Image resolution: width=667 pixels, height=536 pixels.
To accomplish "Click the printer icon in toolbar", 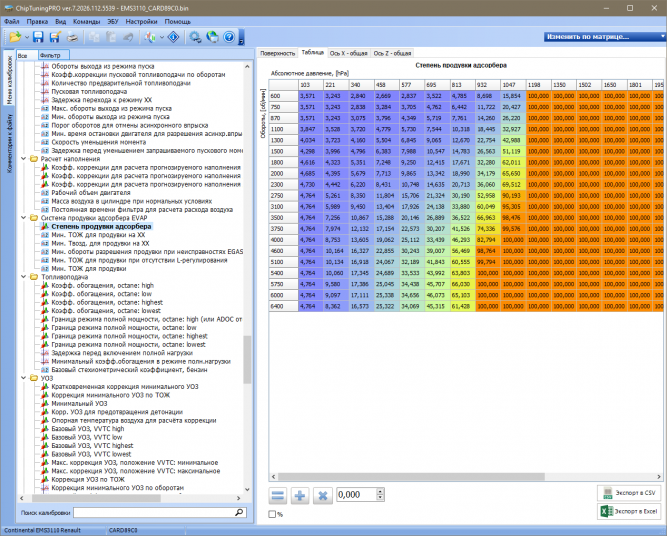I will 72,37.
